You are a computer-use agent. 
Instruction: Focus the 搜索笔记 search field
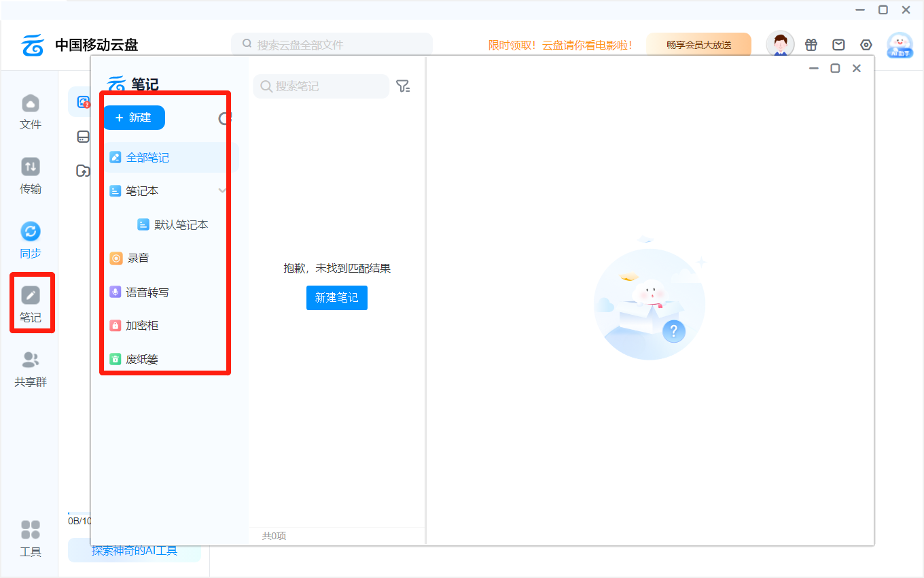[321, 86]
